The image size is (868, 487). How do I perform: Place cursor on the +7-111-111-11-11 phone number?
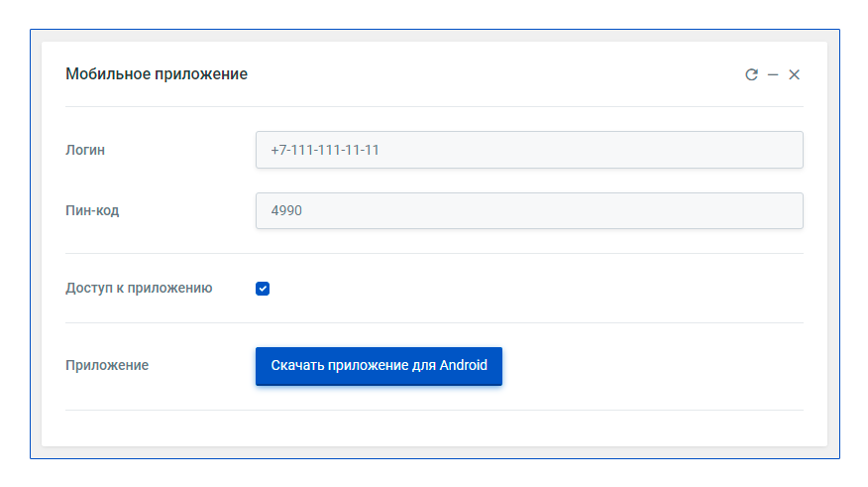pos(325,150)
